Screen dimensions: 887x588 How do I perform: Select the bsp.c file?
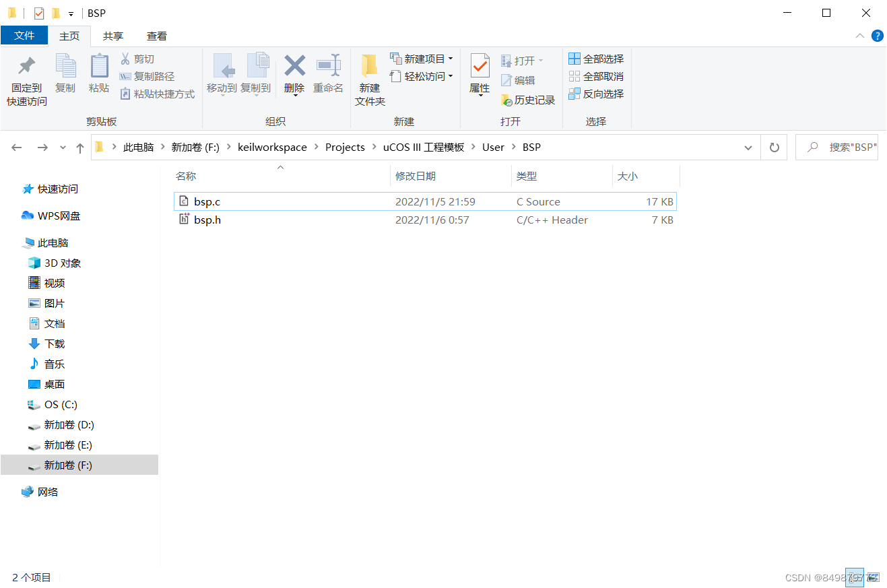[x=424, y=201]
